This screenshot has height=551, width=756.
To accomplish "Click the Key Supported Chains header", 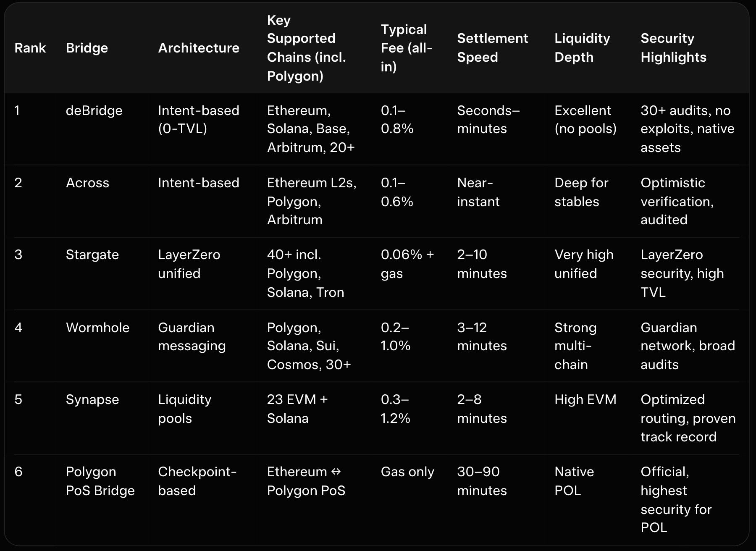I will tap(306, 48).
